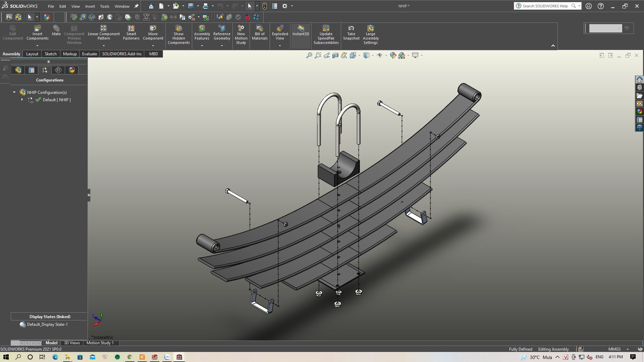This screenshot has width=644, height=362.
Task: Open the units MMGS status dropdown
Action: coord(628,349)
